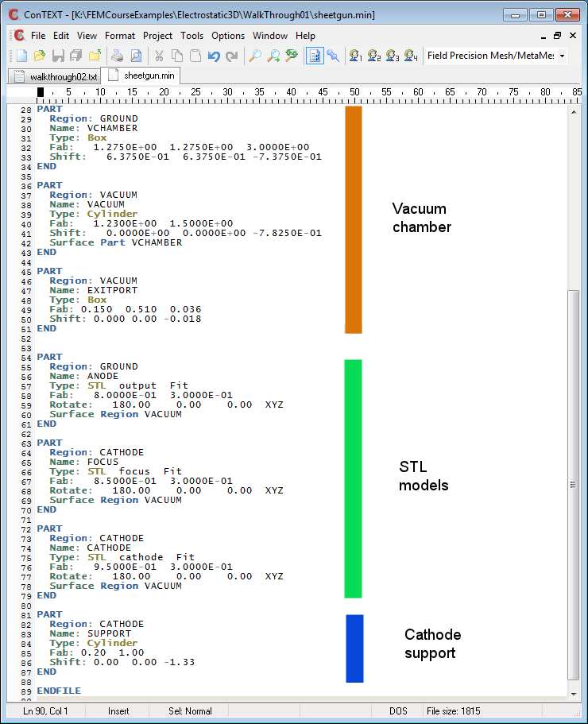This screenshot has height=724, width=588.
Task: Click the Undo arrow icon
Action: click(x=214, y=56)
